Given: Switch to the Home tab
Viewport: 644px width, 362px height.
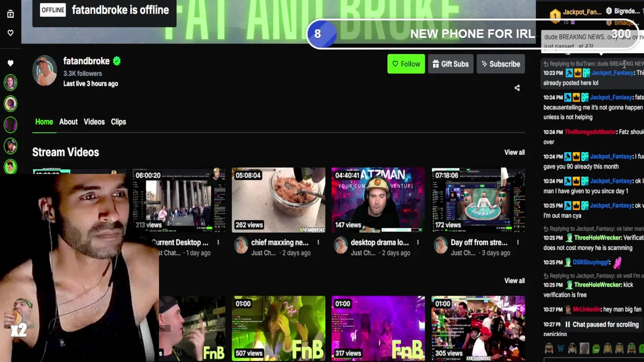Looking at the screenshot, I should [44, 122].
